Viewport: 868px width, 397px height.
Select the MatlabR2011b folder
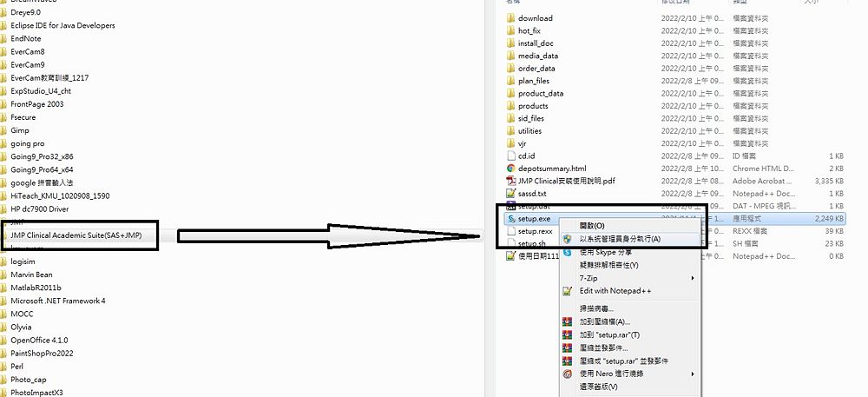tap(36, 288)
